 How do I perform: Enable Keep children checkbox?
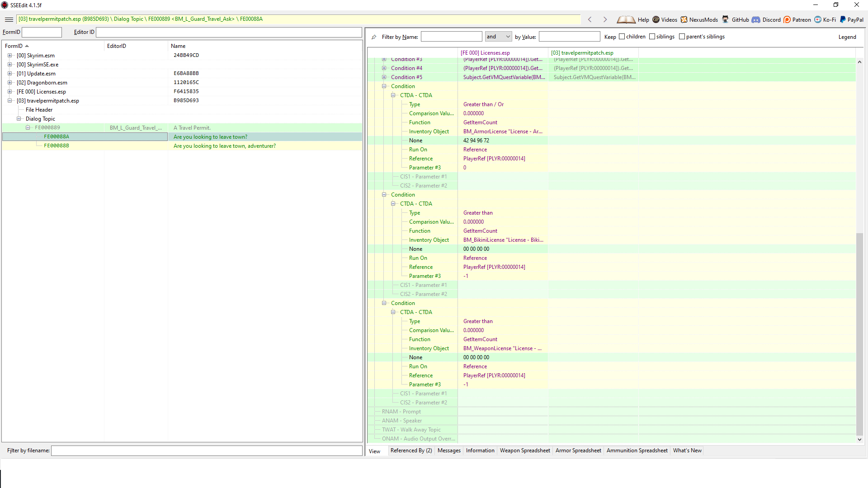tap(622, 37)
